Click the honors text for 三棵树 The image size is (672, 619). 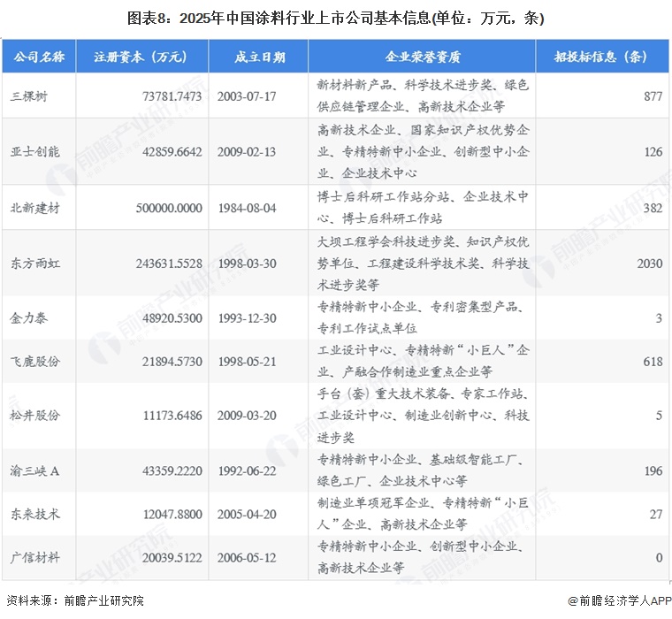point(423,96)
